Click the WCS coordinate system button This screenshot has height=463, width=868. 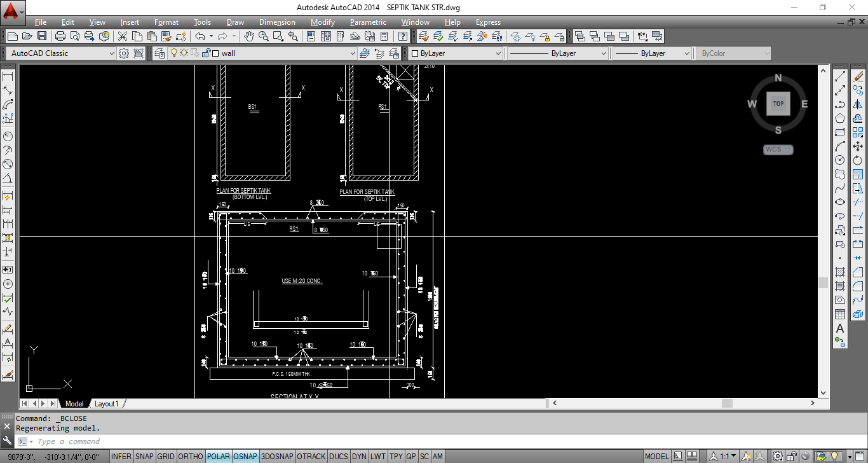pos(778,149)
